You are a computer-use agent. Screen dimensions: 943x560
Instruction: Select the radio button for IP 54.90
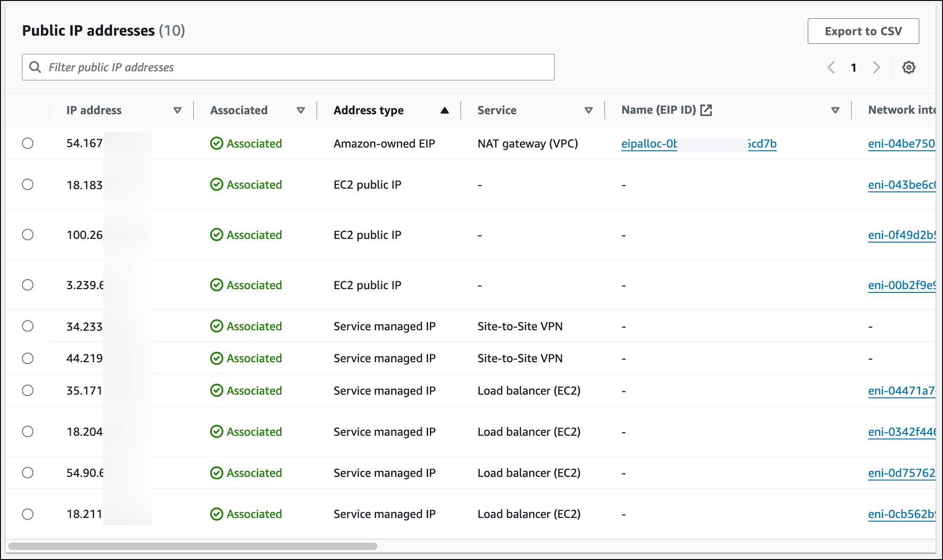coord(28,473)
